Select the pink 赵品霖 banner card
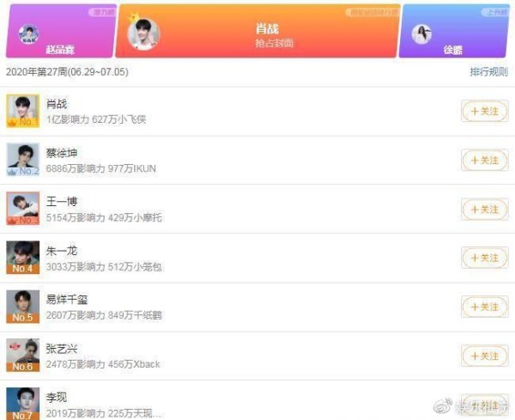The width and height of the screenshot is (515, 420). coord(61,31)
